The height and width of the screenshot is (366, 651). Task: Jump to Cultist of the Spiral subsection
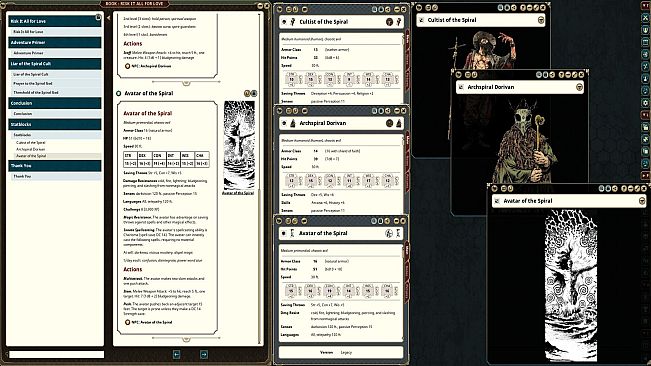click(58, 142)
